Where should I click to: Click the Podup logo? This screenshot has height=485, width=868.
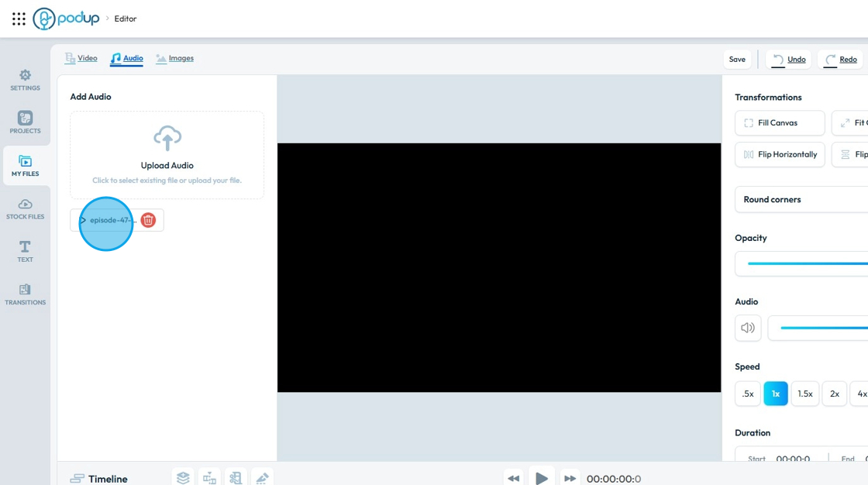(x=66, y=19)
